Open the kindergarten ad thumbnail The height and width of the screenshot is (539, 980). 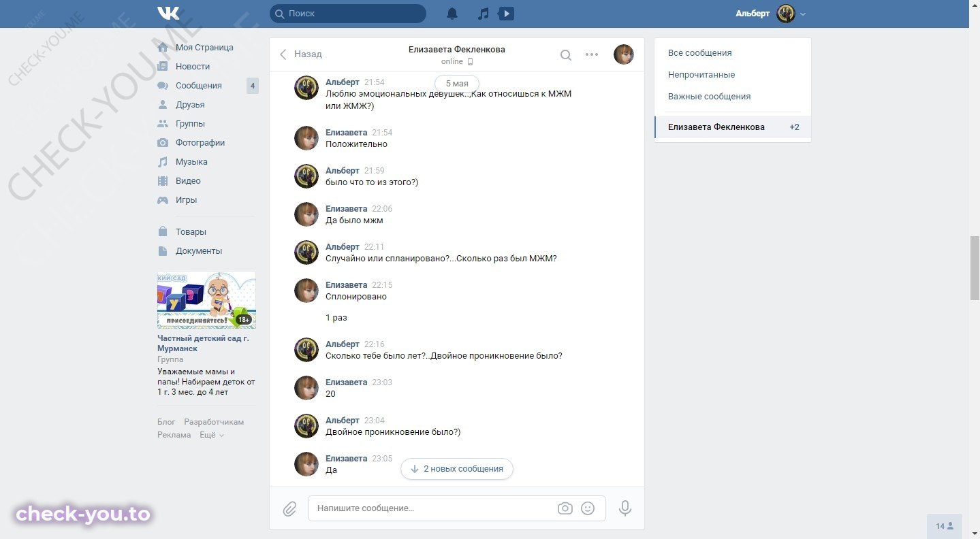click(x=206, y=300)
